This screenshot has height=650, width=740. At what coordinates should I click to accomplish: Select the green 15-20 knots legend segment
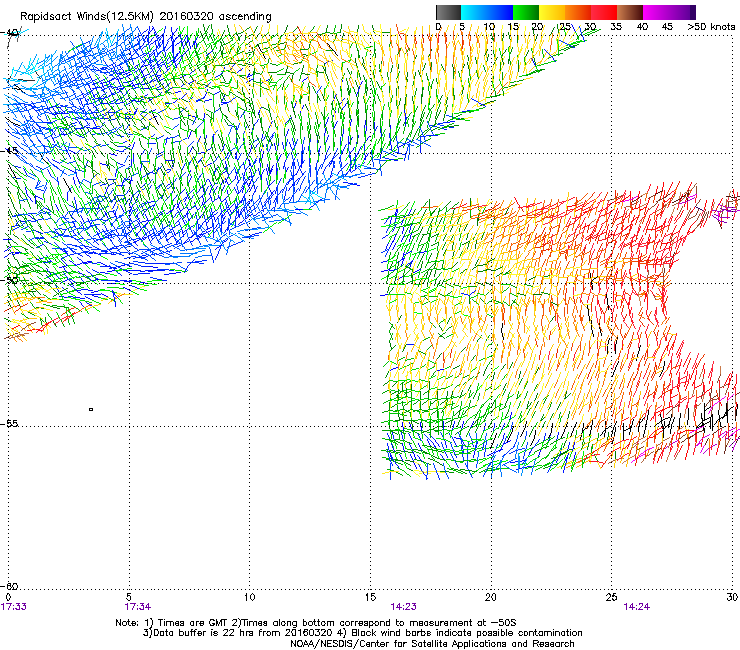pyautogui.click(x=526, y=12)
